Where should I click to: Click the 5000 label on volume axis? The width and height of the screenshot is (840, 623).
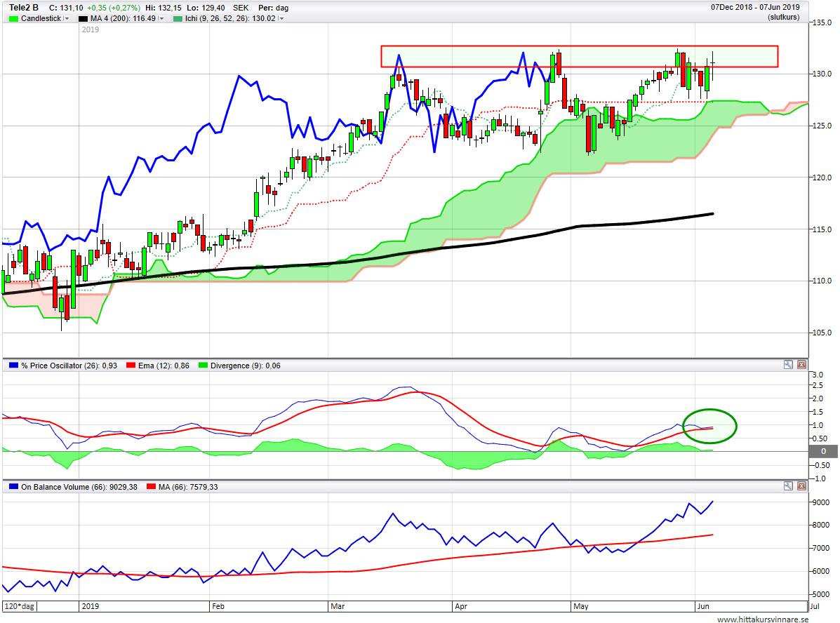[821, 594]
